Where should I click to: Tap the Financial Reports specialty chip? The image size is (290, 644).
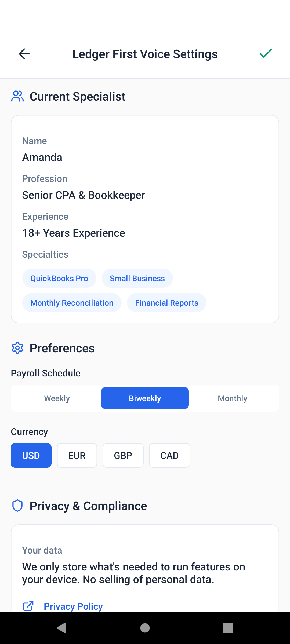(x=166, y=303)
